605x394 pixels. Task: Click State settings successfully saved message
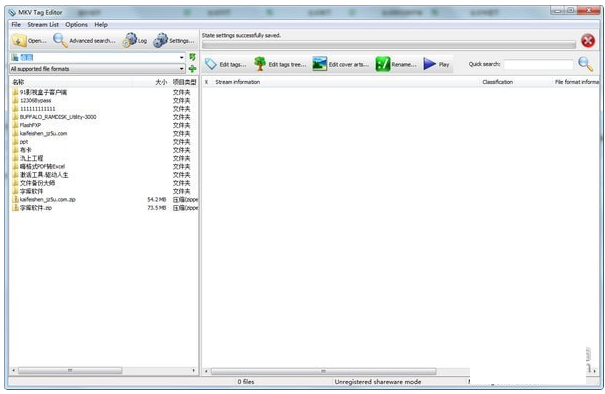pyautogui.click(x=241, y=35)
